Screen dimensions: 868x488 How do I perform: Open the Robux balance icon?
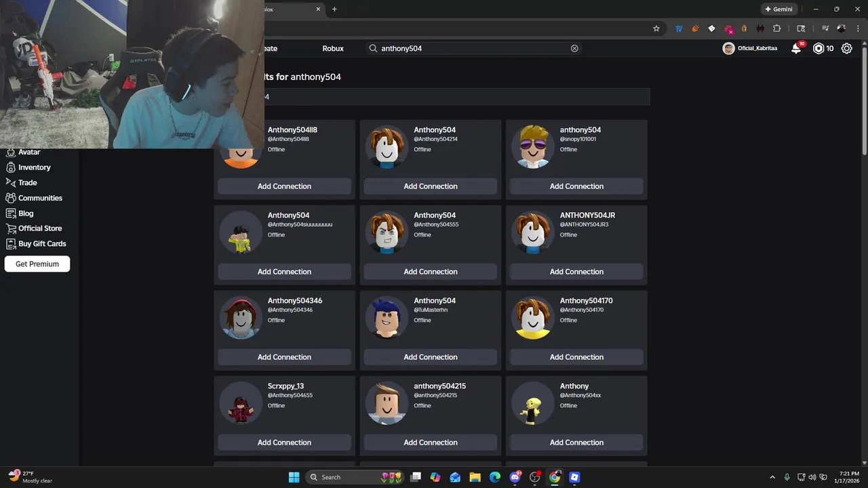[818, 48]
